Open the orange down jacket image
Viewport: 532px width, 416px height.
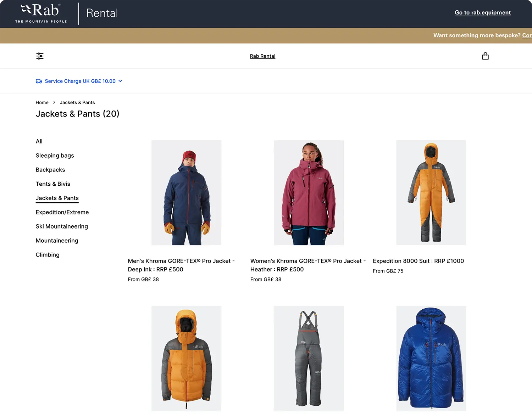[x=186, y=358]
